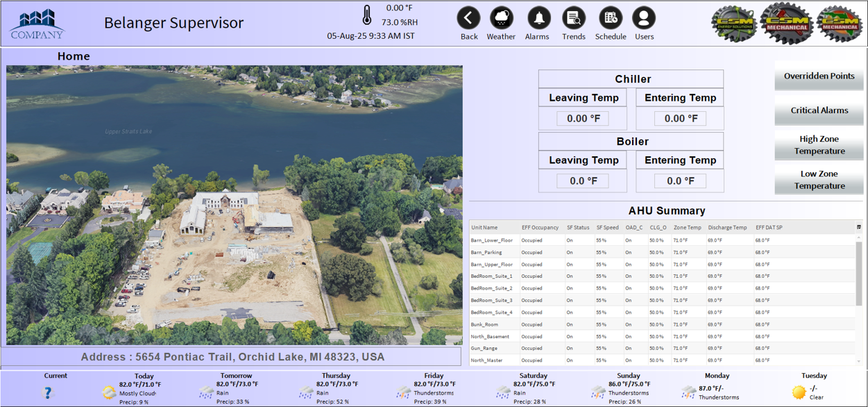This screenshot has height=407, width=868.
Task: Click the Back arrow icon
Action: click(x=469, y=19)
